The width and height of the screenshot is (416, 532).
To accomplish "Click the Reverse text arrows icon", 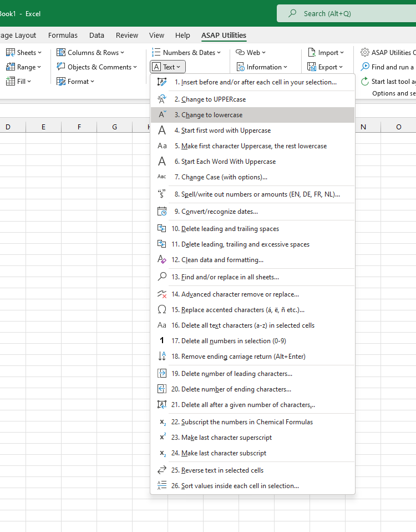I will click(162, 470).
